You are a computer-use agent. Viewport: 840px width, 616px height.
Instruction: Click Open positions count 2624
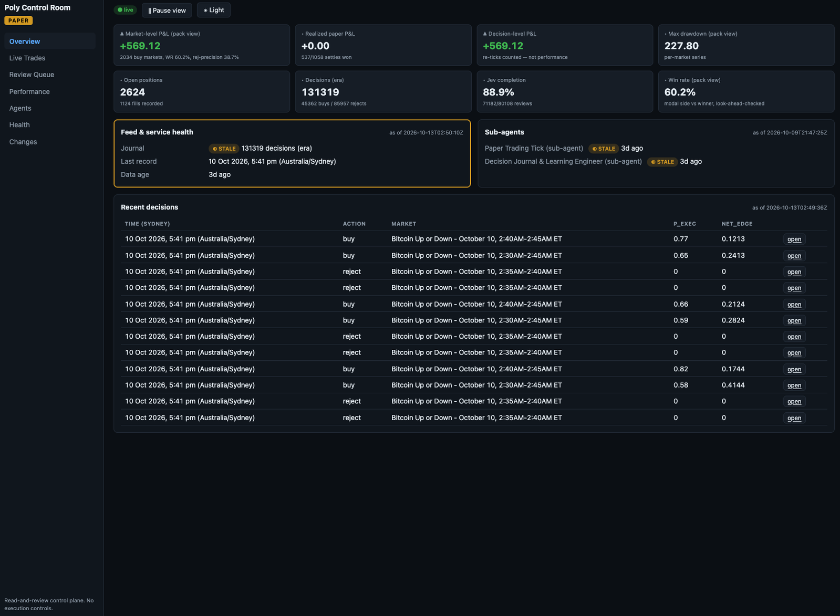click(x=132, y=92)
